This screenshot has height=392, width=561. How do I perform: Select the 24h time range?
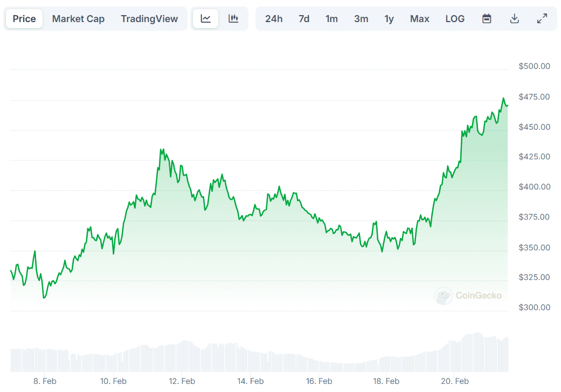pos(274,19)
